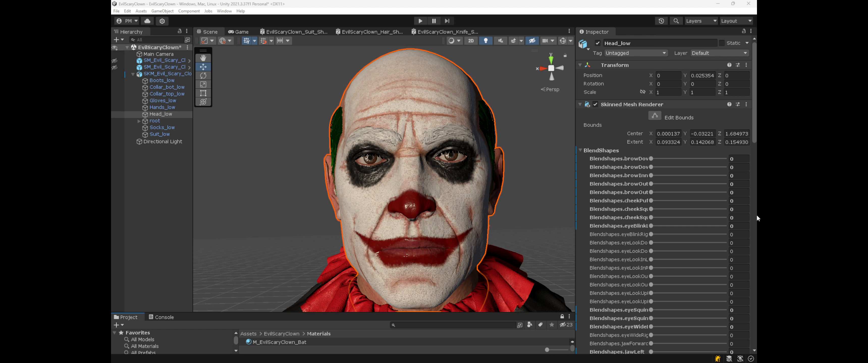Viewport: 868px width, 363px height.
Task: Open snap increment settings icon
Action: tap(280, 41)
